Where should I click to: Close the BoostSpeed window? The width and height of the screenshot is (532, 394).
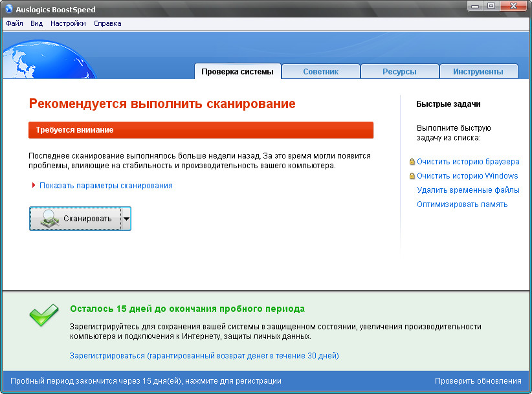tap(513, 6)
